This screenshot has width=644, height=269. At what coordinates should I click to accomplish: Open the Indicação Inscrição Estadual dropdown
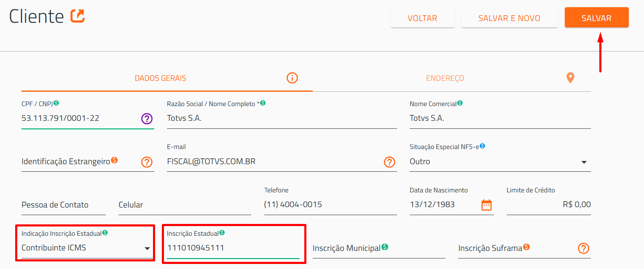click(x=147, y=248)
